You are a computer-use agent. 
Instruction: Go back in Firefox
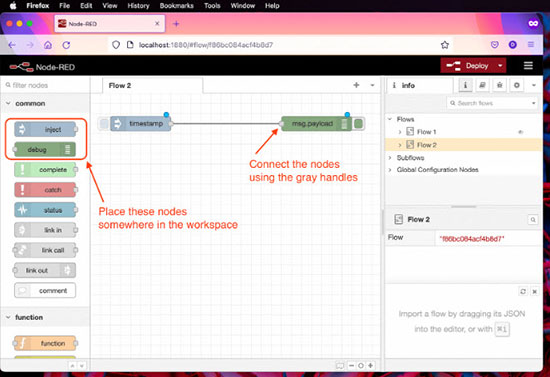pos(12,45)
